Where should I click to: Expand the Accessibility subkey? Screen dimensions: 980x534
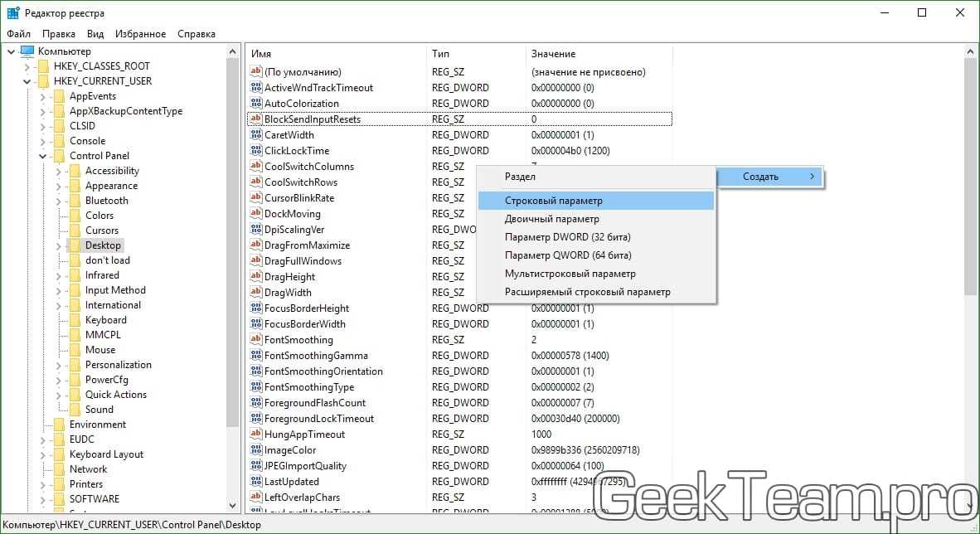coord(58,172)
